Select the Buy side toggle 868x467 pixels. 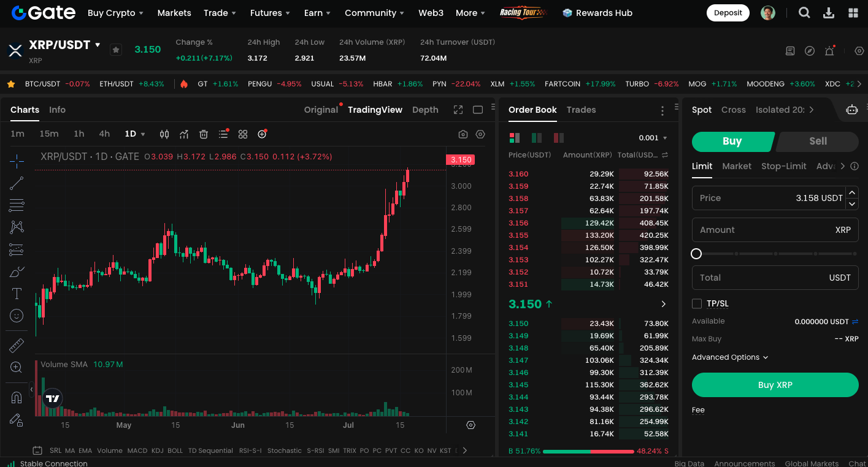click(732, 141)
